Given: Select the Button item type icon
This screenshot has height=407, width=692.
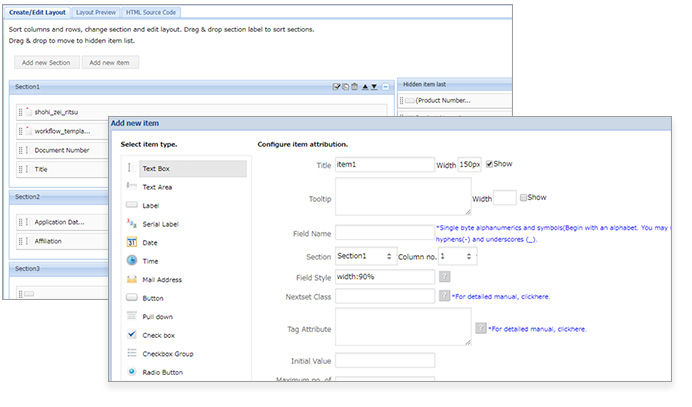Looking at the screenshot, I should click(132, 298).
